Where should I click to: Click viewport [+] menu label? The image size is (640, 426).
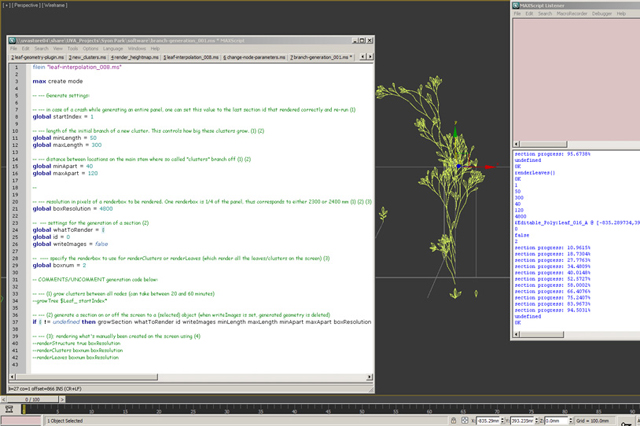click(6, 5)
